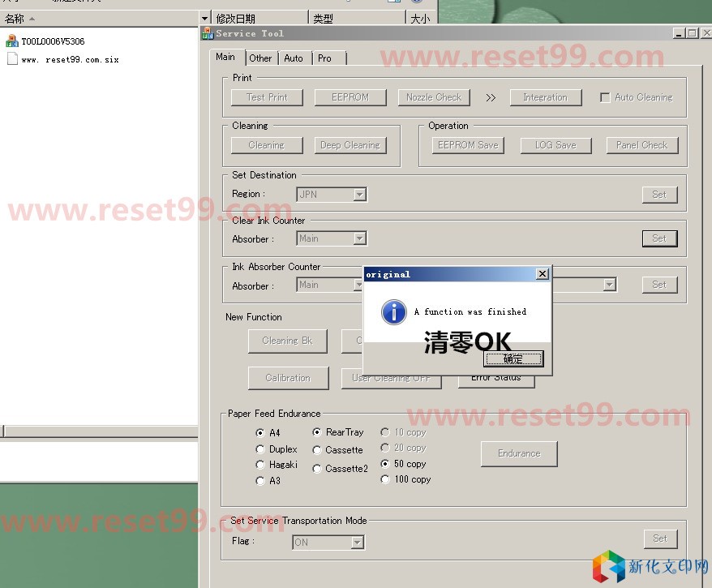
Task: Open the Region JPN dropdown
Action: point(359,195)
